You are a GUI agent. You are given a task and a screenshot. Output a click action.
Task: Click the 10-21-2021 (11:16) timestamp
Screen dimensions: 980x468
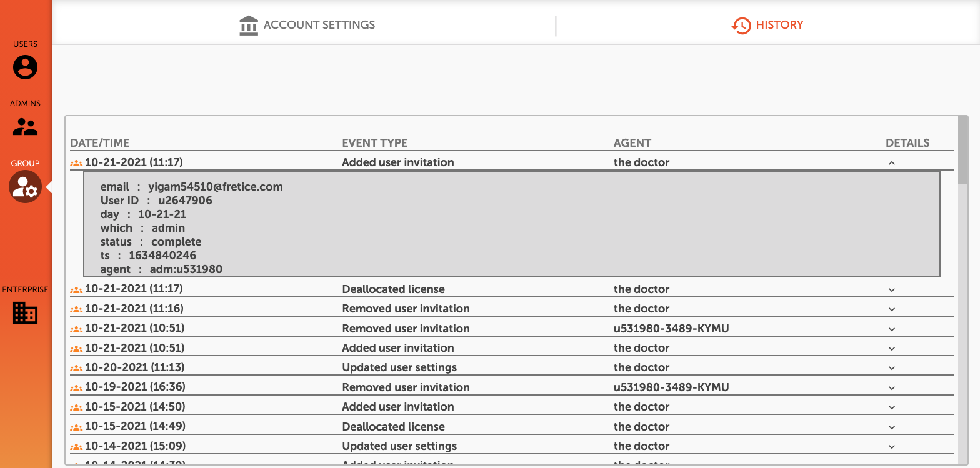tap(134, 309)
